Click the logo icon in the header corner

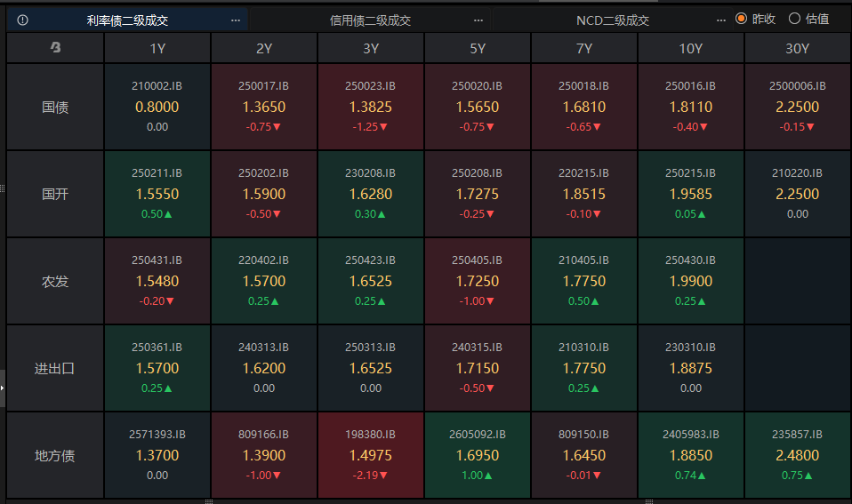55,49
